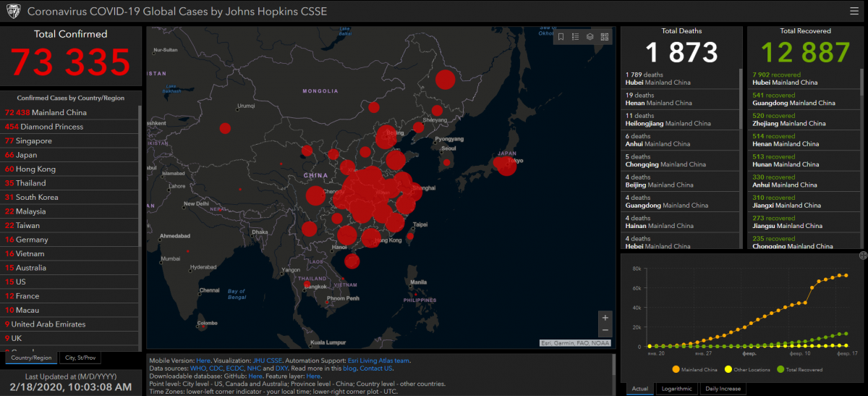Viewport: 868px width, 396px height.
Task: Click Heilongjiang 11 deaths entry
Action: coord(680,119)
